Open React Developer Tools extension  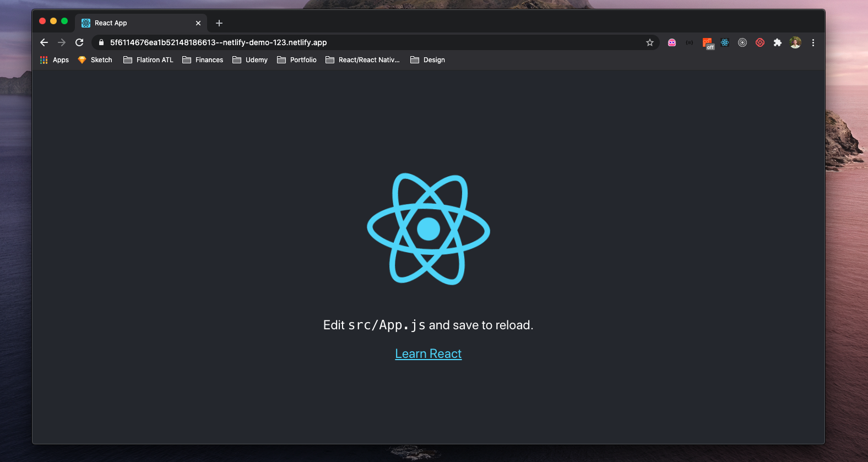pyautogui.click(x=725, y=42)
